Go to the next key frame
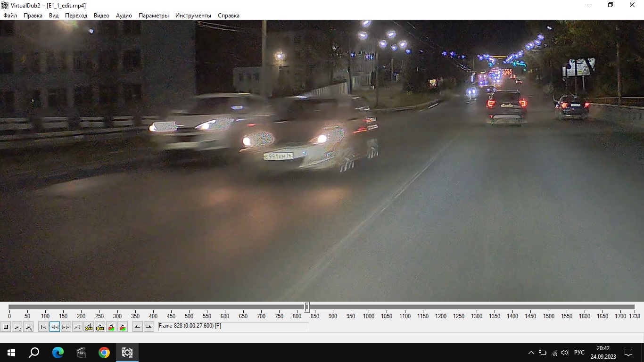This screenshot has height=362, width=644. point(100,327)
